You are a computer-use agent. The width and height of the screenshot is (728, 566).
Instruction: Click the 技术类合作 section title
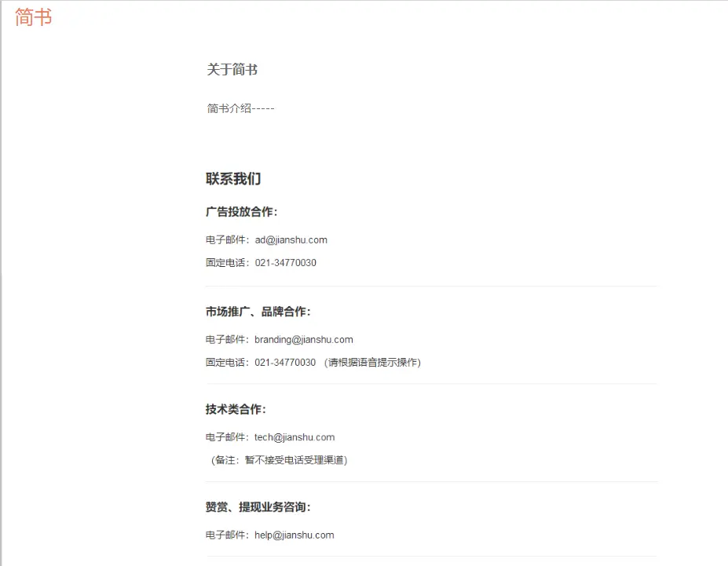click(236, 409)
